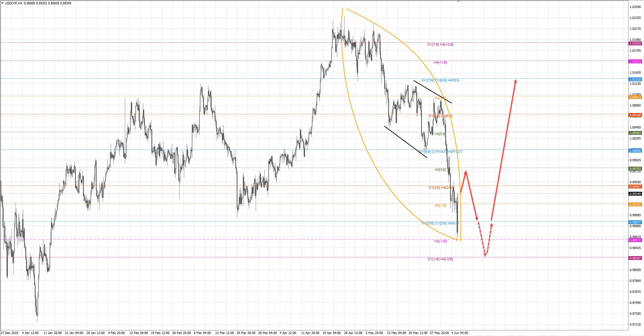Click the black current price label 0.99349

(x=635, y=194)
